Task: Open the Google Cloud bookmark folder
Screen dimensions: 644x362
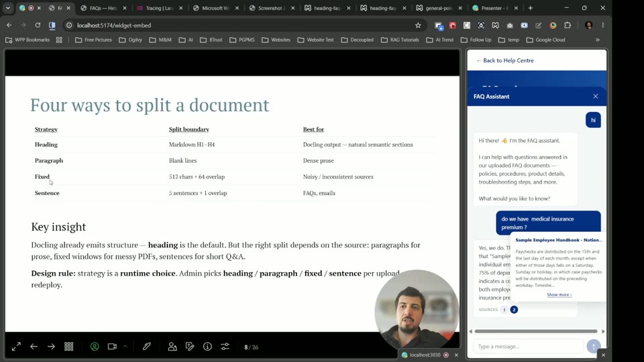Action: (x=546, y=40)
